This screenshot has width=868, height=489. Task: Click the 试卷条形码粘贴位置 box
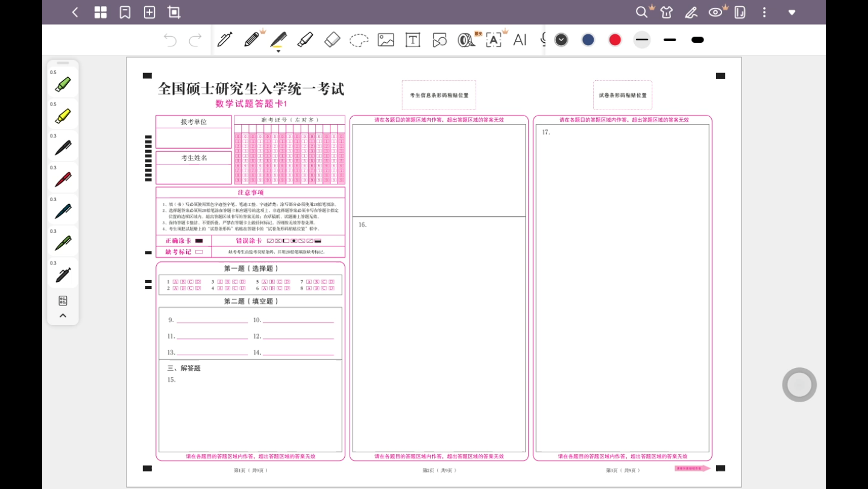[x=623, y=95]
